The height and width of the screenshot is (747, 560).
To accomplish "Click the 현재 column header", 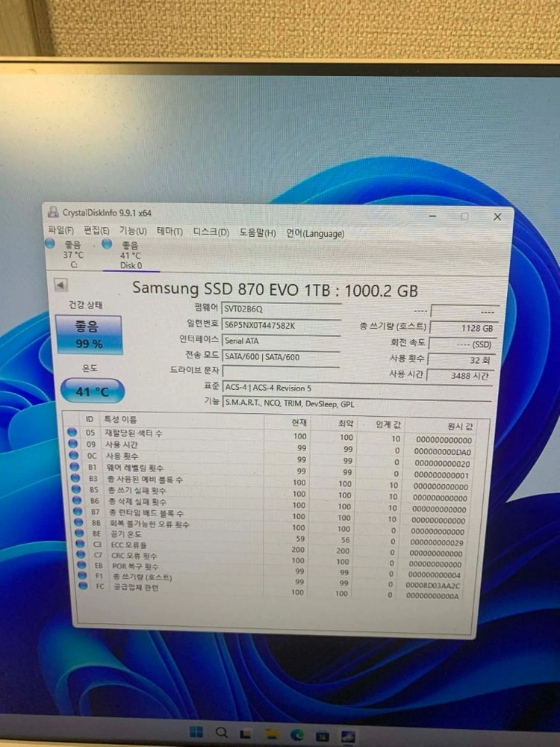I will pos(299,423).
